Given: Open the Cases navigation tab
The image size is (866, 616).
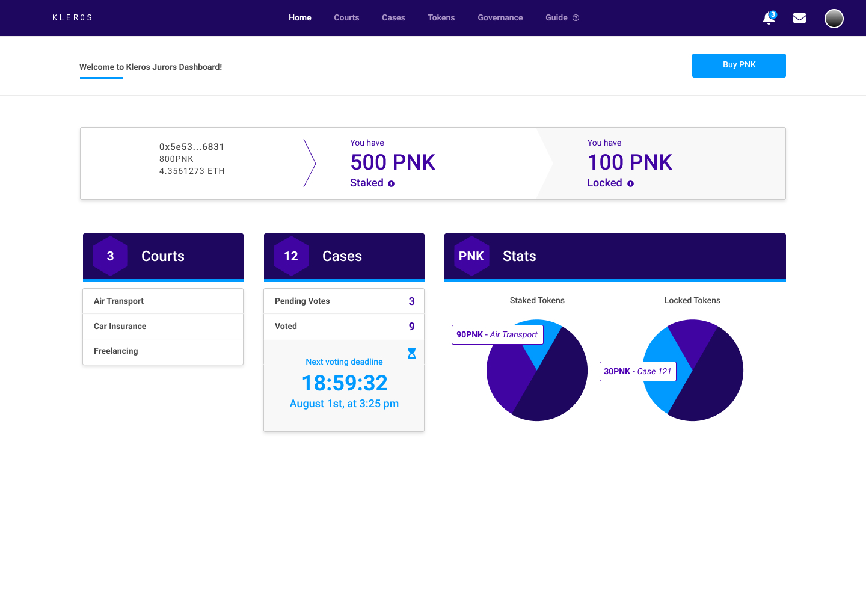Looking at the screenshot, I should pyautogui.click(x=393, y=18).
